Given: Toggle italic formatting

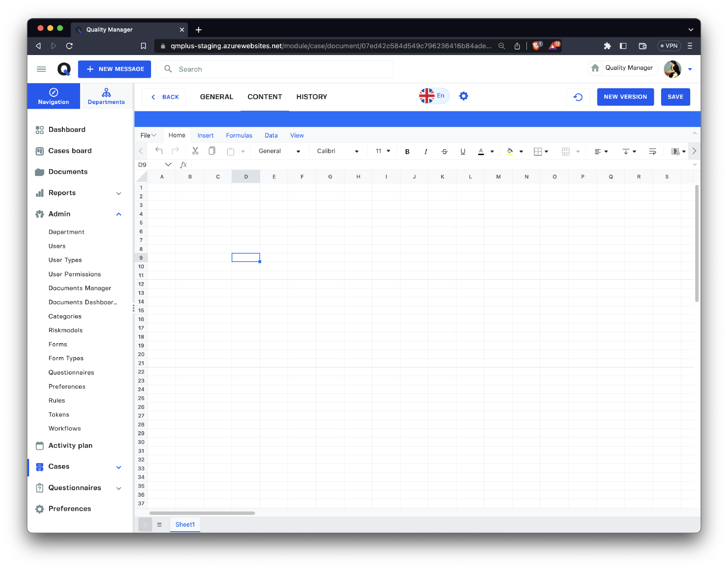Looking at the screenshot, I should point(426,151).
